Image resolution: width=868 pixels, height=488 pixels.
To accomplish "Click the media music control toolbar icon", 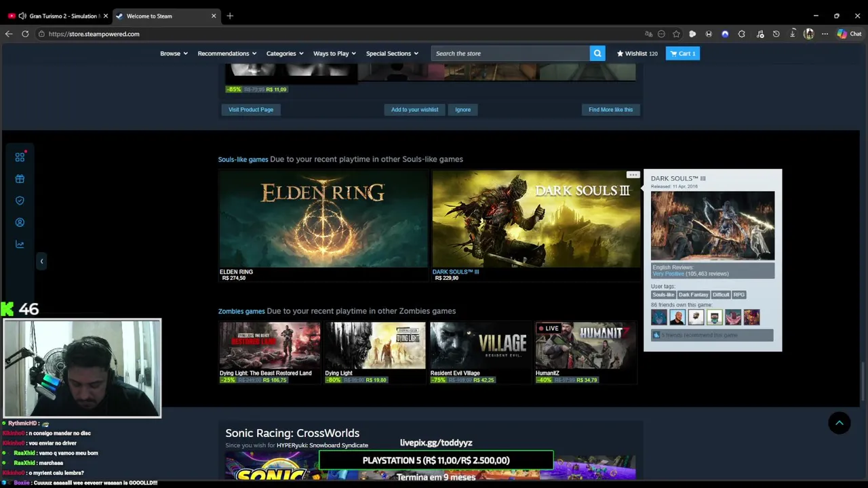I will 759,34.
